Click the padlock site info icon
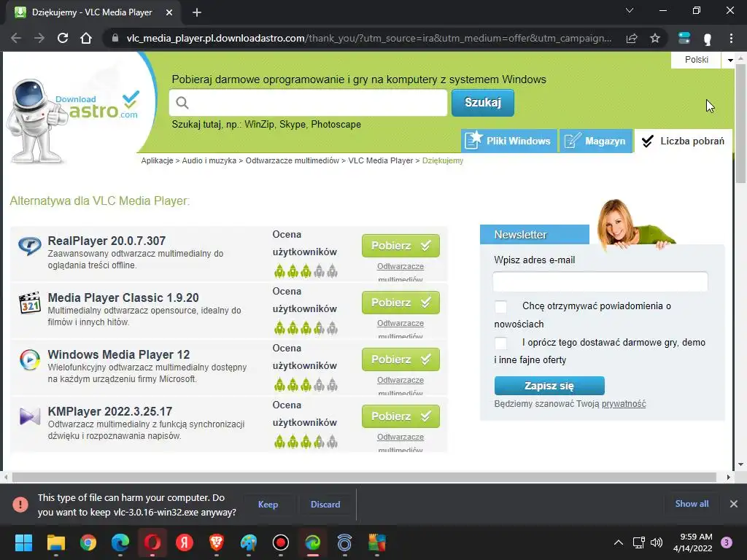Screen dimensions: 747x560 tap(115, 38)
